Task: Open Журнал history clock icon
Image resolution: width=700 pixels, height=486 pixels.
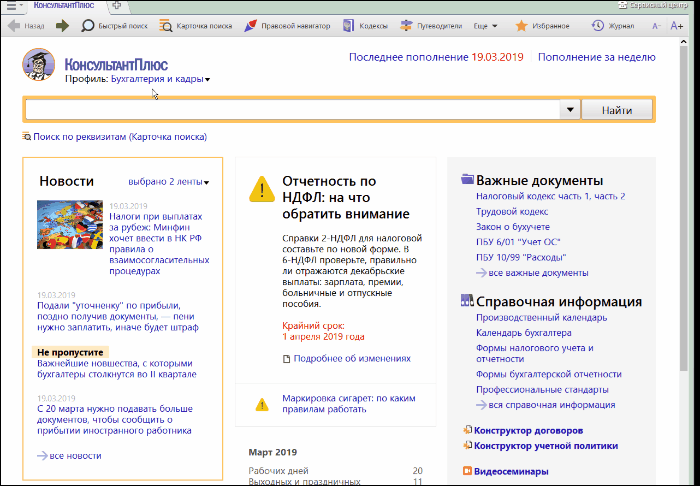Action: click(x=597, y=26)
